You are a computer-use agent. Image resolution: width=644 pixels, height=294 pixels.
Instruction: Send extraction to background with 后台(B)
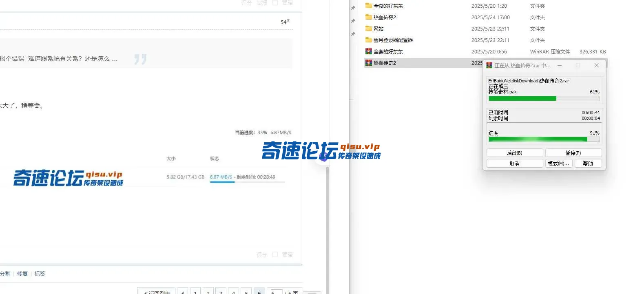pyautogui.click(x=515, y=153)
